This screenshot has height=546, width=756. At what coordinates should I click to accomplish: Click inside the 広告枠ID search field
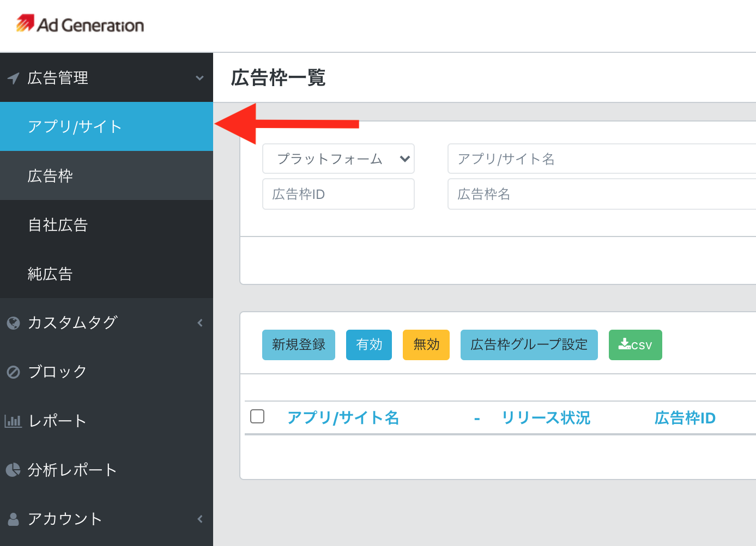pyautogui.click(x=338, y=194)
